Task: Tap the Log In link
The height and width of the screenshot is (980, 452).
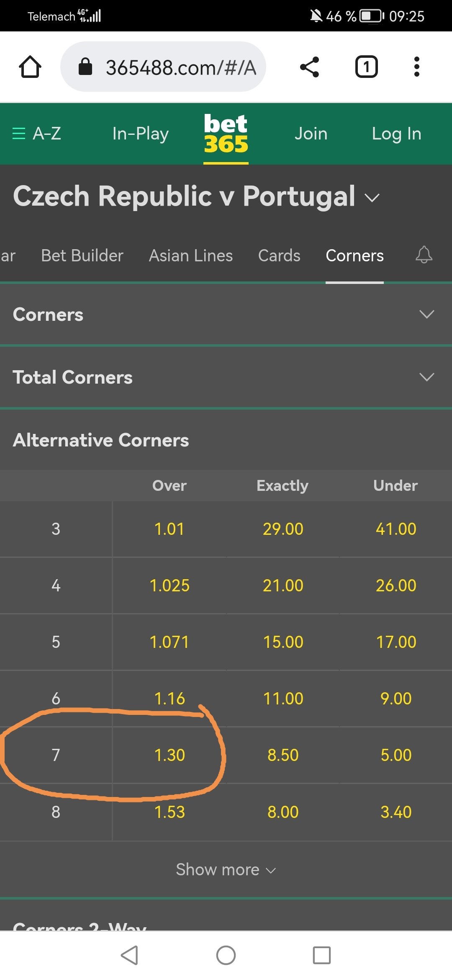Action: click(396, 134)
